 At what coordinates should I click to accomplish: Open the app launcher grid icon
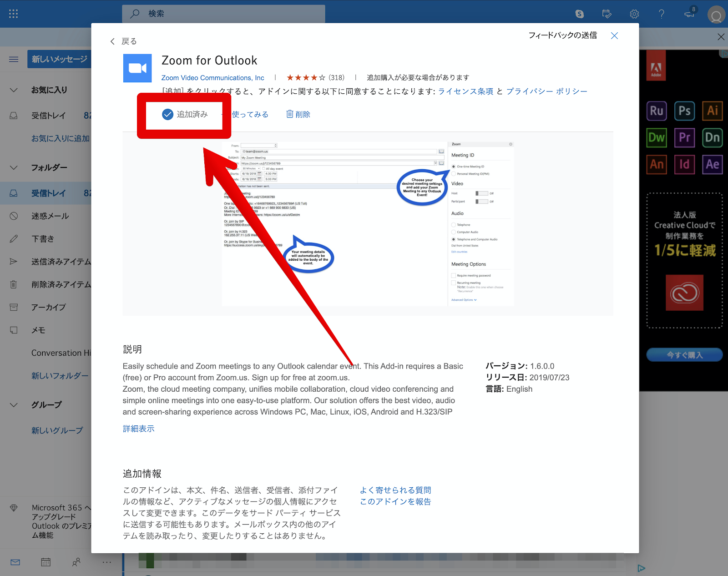tap(13, 14)
